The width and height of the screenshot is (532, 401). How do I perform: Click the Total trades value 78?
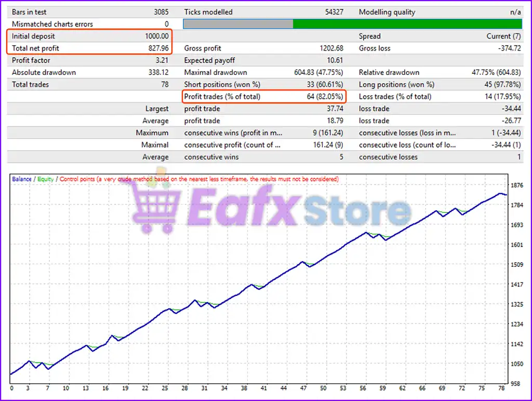tap(165, 84)
